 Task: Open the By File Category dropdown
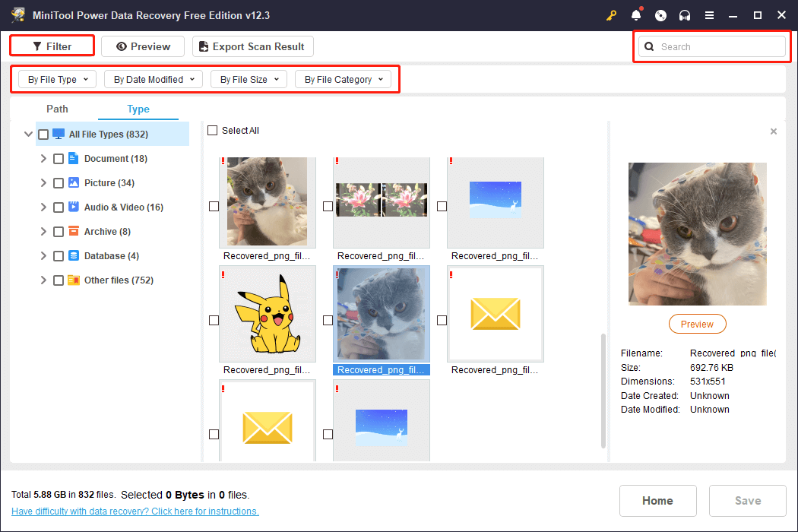click(x=343, y=79)
